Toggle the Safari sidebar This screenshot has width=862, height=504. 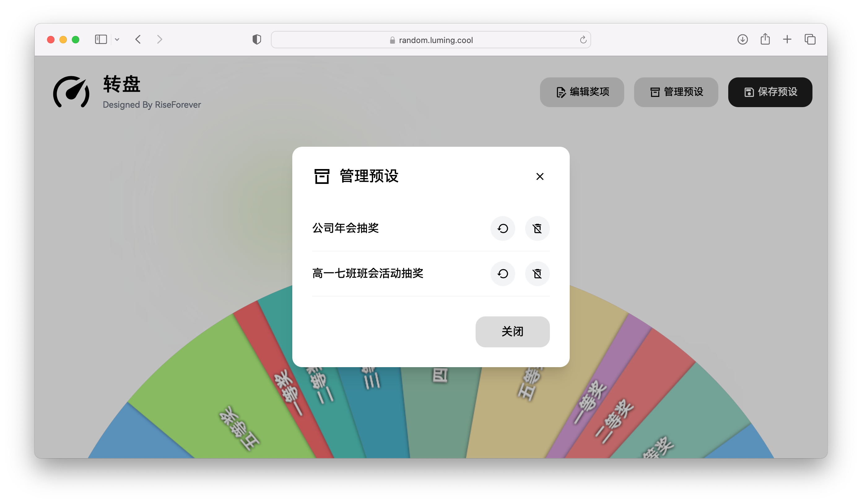(x=101, y=40)
